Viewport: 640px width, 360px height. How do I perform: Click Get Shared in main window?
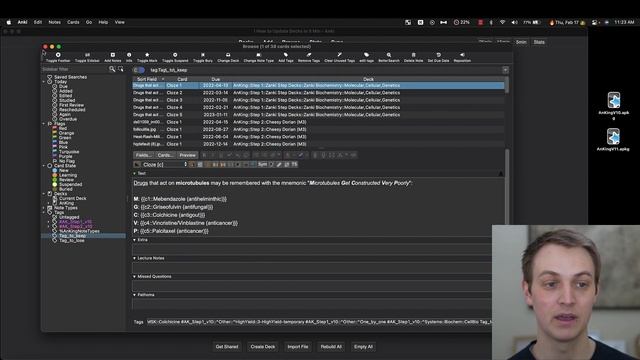pos(227,347)
